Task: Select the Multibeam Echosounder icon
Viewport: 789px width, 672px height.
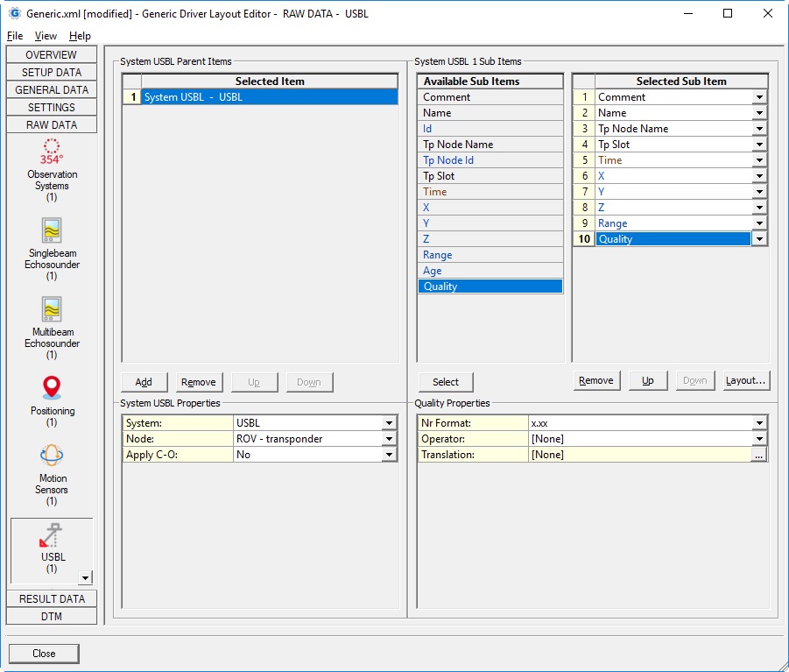Action: pos(52,309)
